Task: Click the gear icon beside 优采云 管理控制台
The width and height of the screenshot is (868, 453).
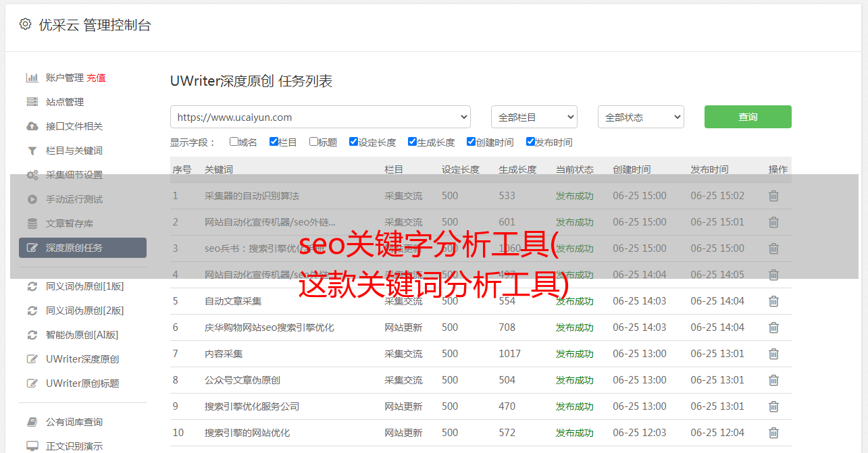Action: click(25, 24)
